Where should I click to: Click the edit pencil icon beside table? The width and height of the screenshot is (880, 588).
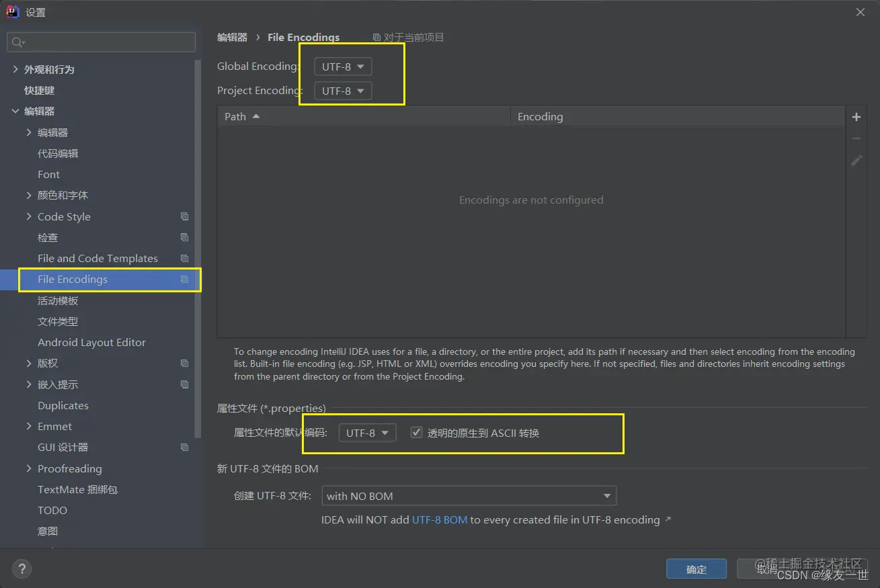coord(856,161)
